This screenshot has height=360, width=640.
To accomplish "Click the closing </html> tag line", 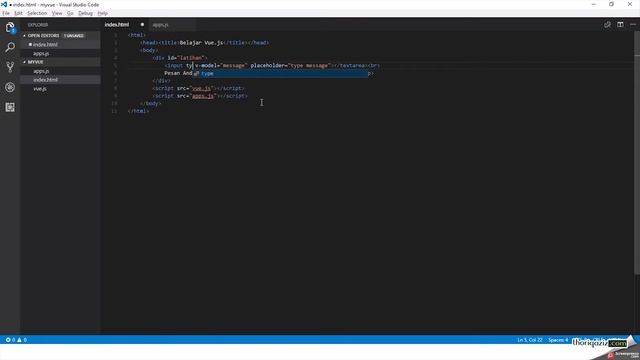I will (x=138, y=111).
